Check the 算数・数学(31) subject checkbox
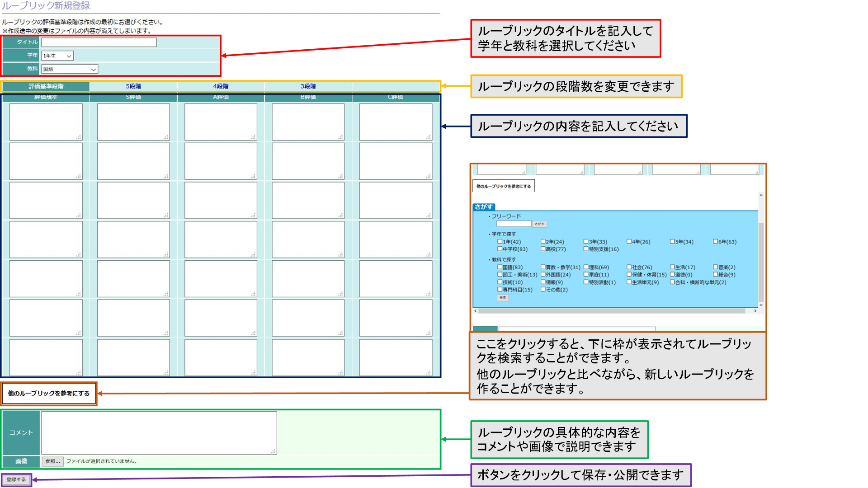This screenshot has width=868, height=488. (543, 267)
